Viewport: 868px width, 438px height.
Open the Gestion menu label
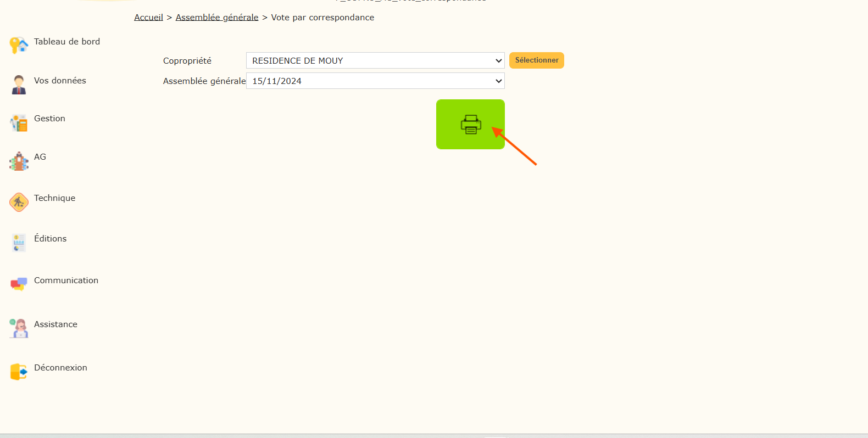coord(49,119)
